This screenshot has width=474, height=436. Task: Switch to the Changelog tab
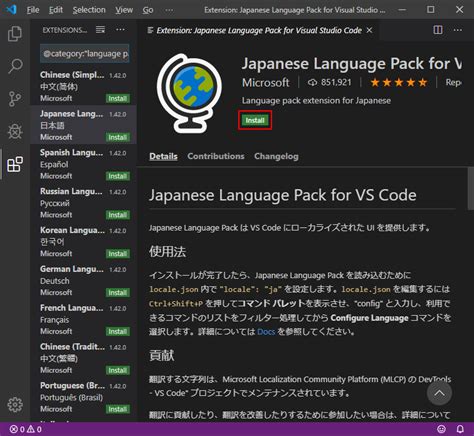276,156
